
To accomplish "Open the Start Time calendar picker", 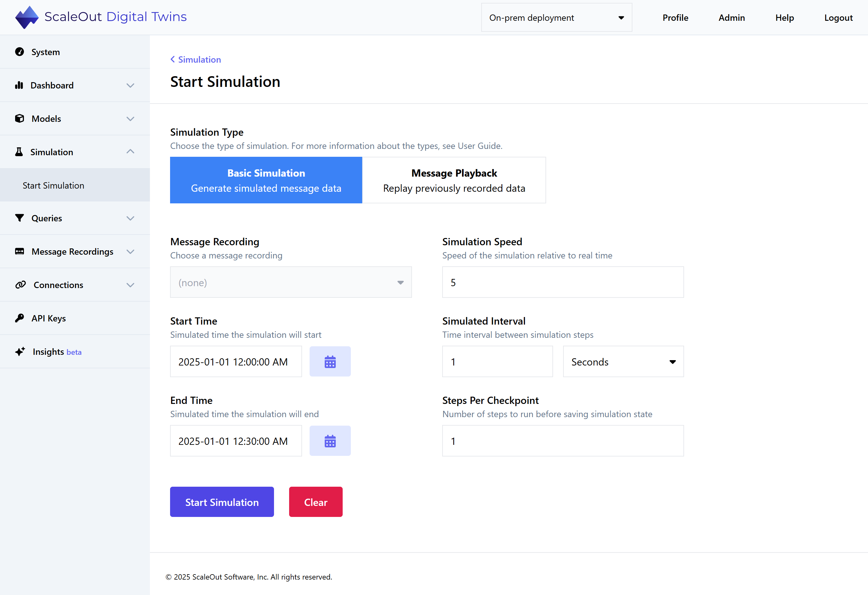I will [x=330, y=361].
